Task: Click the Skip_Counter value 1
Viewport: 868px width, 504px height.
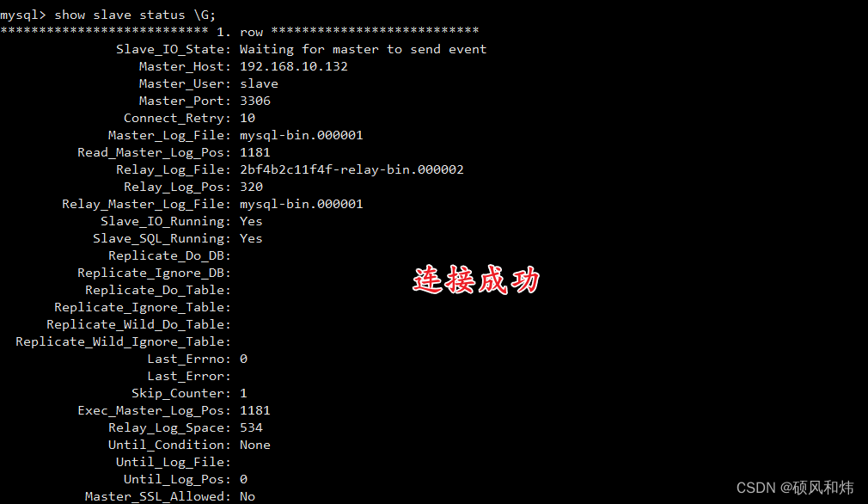Action: coord(243,393)
